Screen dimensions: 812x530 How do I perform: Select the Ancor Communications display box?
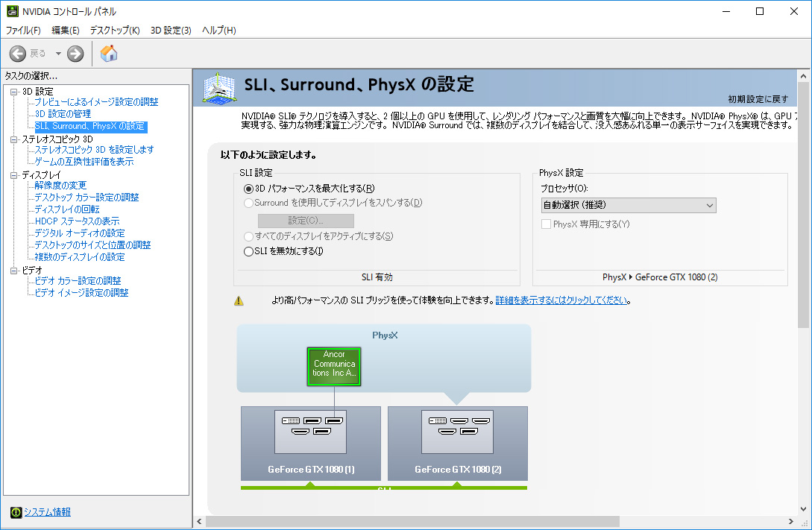pyautogui.click(x=334, y=367)
